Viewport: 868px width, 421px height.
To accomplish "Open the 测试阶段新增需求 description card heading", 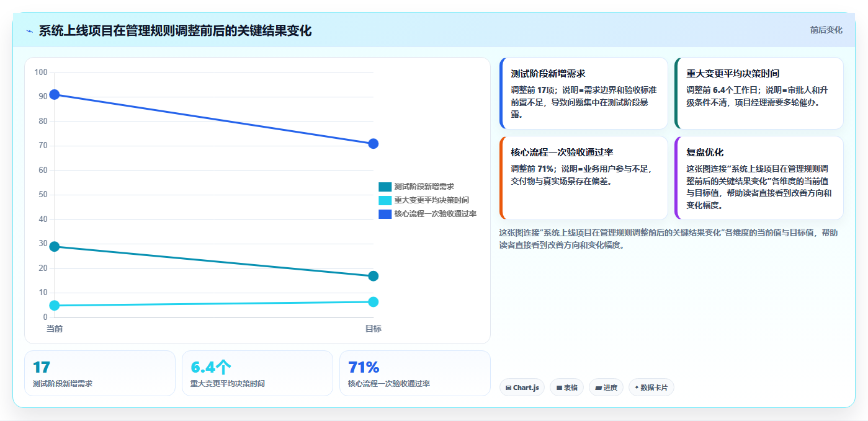I will (548, 73).
